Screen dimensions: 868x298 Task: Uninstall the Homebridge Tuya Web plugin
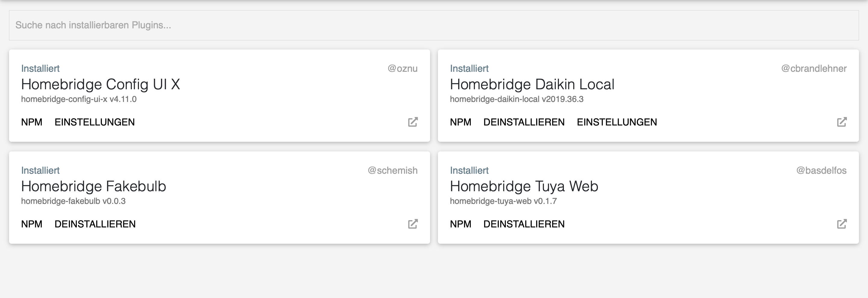point(524,224)
